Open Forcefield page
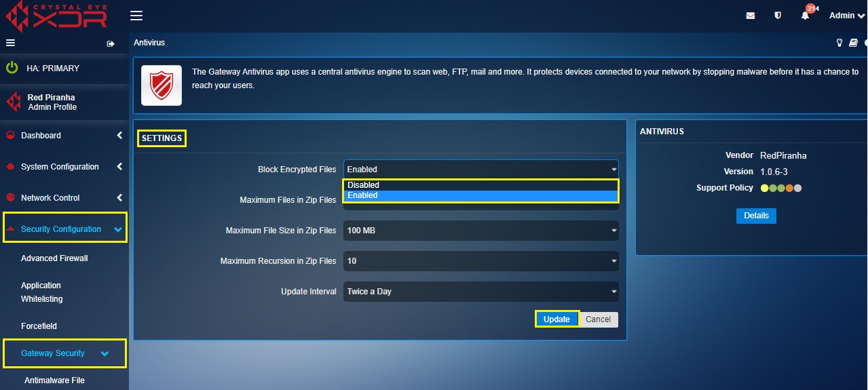This screenshot has height=390, width=868. pos(39,326)
